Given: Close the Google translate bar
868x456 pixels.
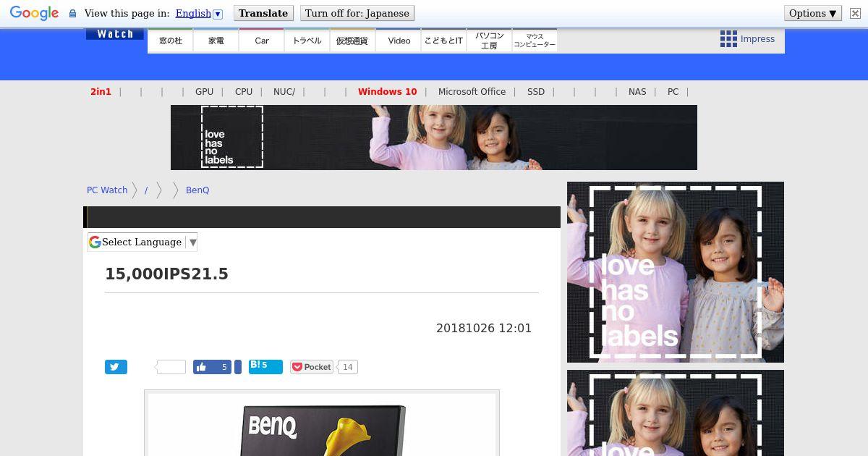Looking at the screenshot, I should click(855, 13).
